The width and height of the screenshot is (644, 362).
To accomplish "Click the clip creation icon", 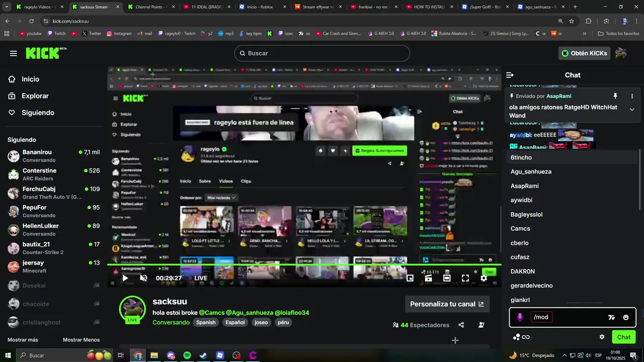I will point(429,278).
